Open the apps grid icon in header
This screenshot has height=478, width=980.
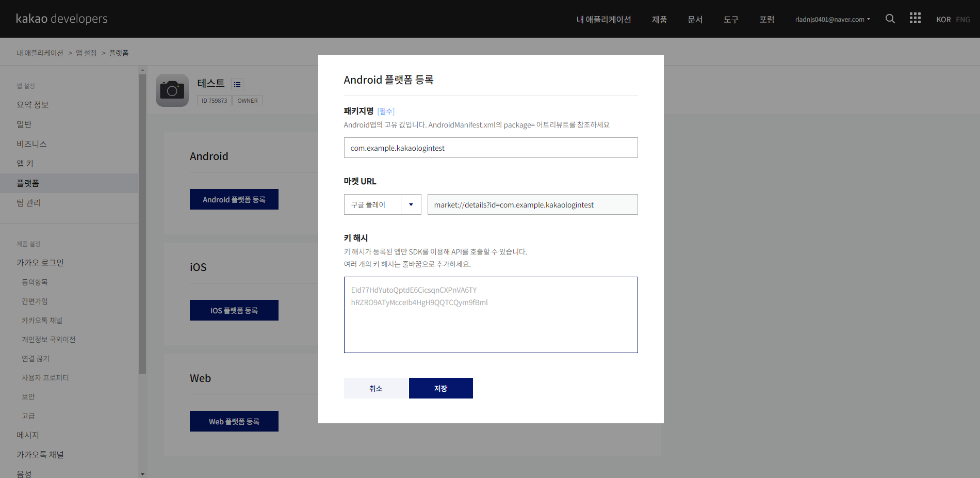pos(915,19)
